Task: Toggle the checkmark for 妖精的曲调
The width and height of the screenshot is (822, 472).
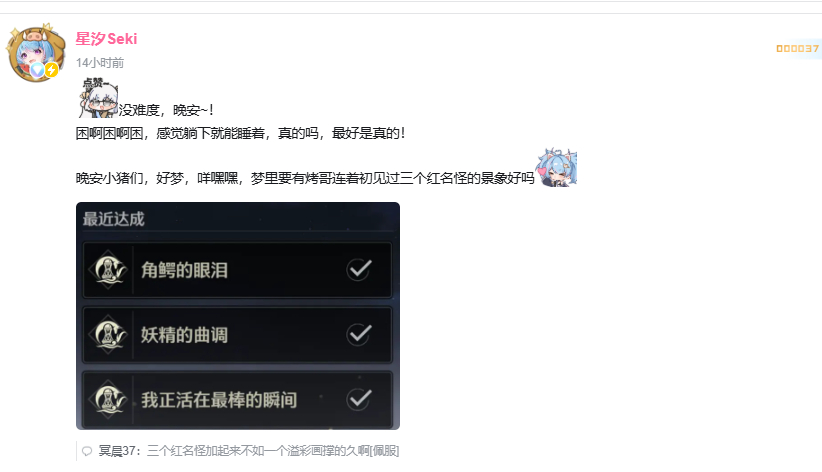Action: [359, 334]
